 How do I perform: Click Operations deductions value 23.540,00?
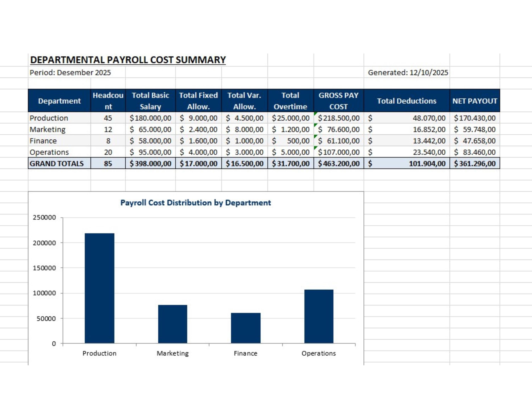click(x=407, y=152)
